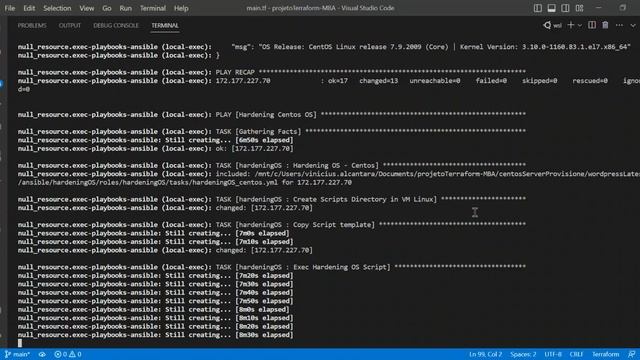Click TASK 'Copy Script template' line
Viewport: 640px width, 360px height.
pyautogui.click(x=272, y=224)
